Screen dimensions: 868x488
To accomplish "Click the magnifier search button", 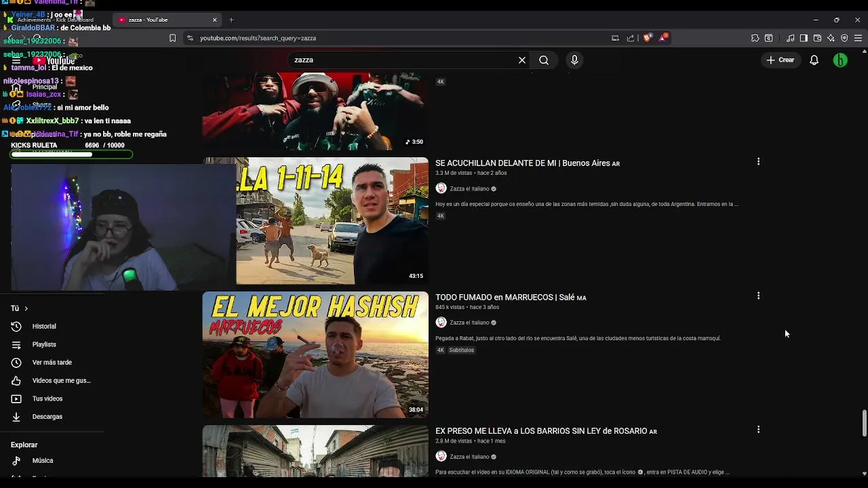I will pos(544,60).
